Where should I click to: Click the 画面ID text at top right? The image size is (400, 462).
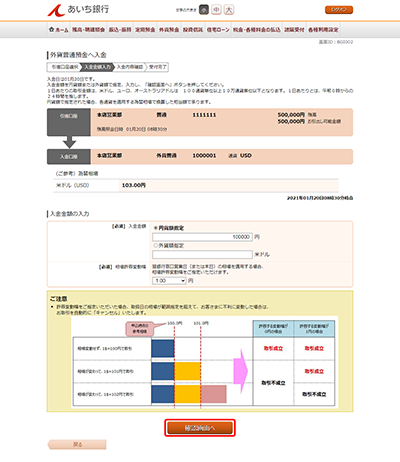pyautogui.click(x=336, y=42)
